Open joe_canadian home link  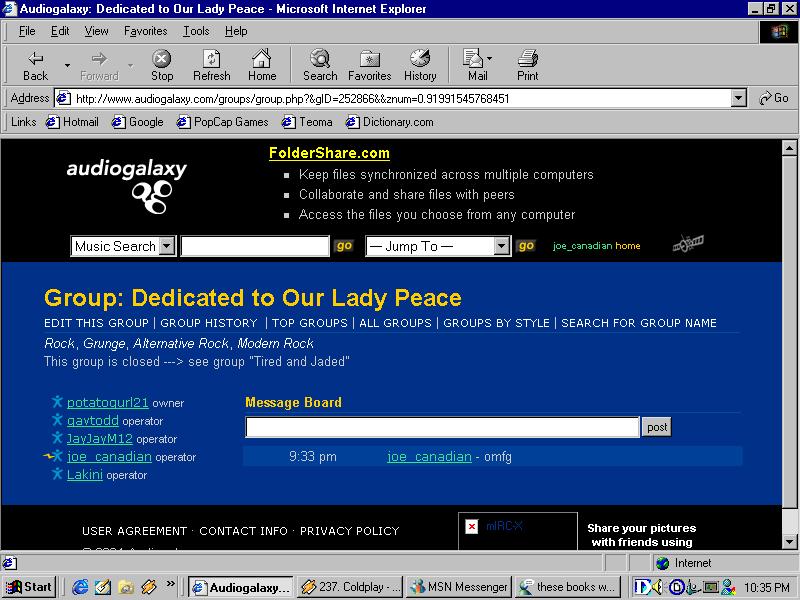pyautogui.click(x=596, y=246)
